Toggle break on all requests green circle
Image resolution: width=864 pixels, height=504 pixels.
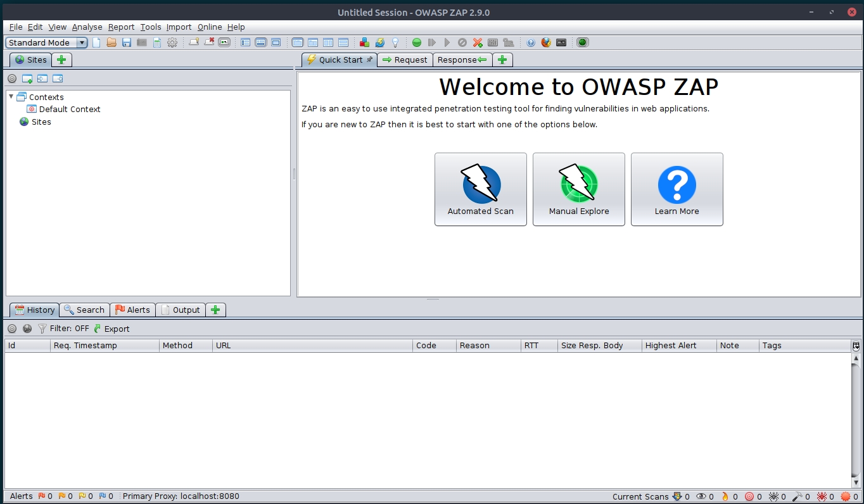[417, 42]
